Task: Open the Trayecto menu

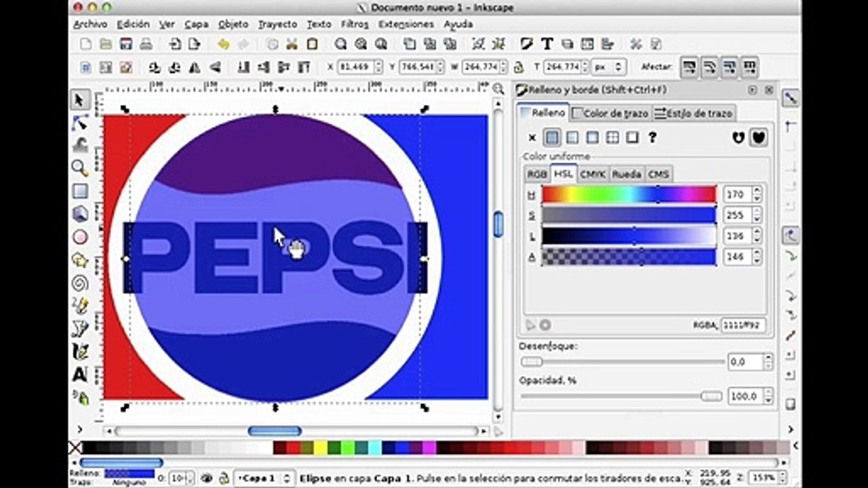Action: (277, 24)
